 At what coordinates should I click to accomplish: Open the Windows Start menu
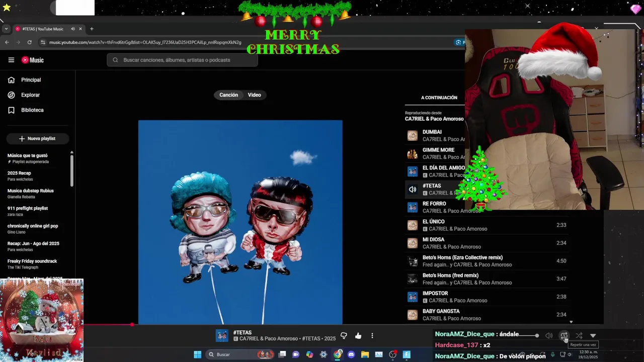(198, 354)
